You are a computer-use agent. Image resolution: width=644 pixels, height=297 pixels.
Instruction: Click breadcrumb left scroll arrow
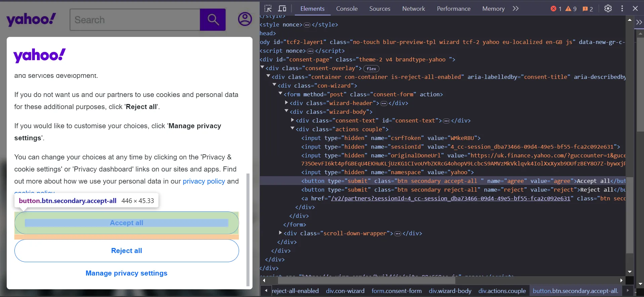[x=266, y=291]
